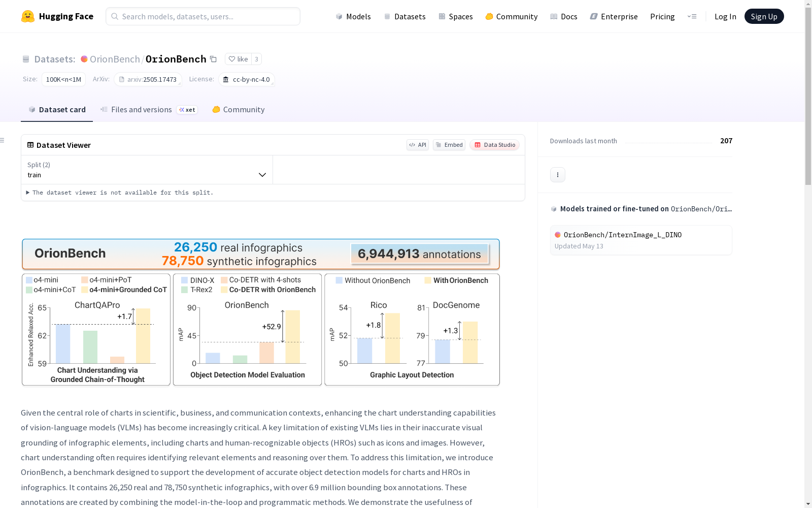
Task: Open the Community nav item in top bar
Action: point(511,16)
